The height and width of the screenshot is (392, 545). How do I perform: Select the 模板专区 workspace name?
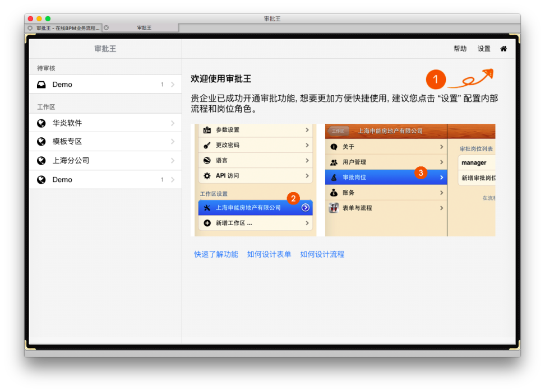tap(67, 141)
